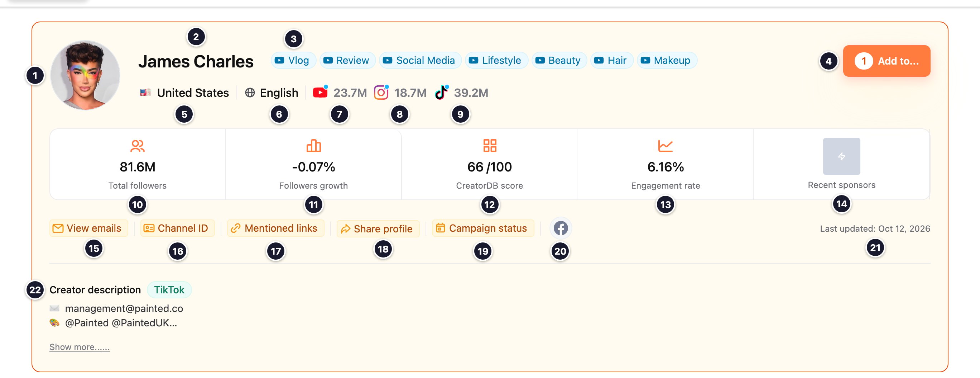This screenshot has height=378, width=980.
Task: Click the Total followers people icon
Action: click(137, 146)
